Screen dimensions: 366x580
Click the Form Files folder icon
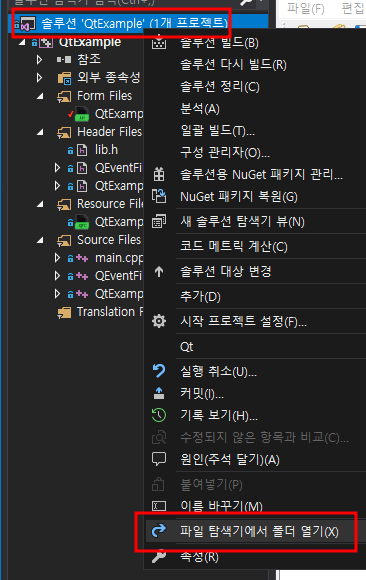coord(64,97)
